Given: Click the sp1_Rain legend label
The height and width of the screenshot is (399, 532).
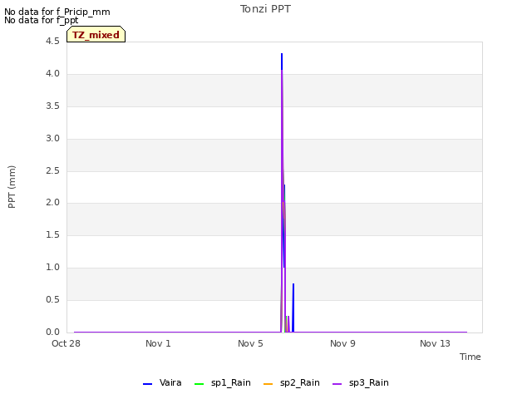Looking at the screenshot, I should 231,382.
